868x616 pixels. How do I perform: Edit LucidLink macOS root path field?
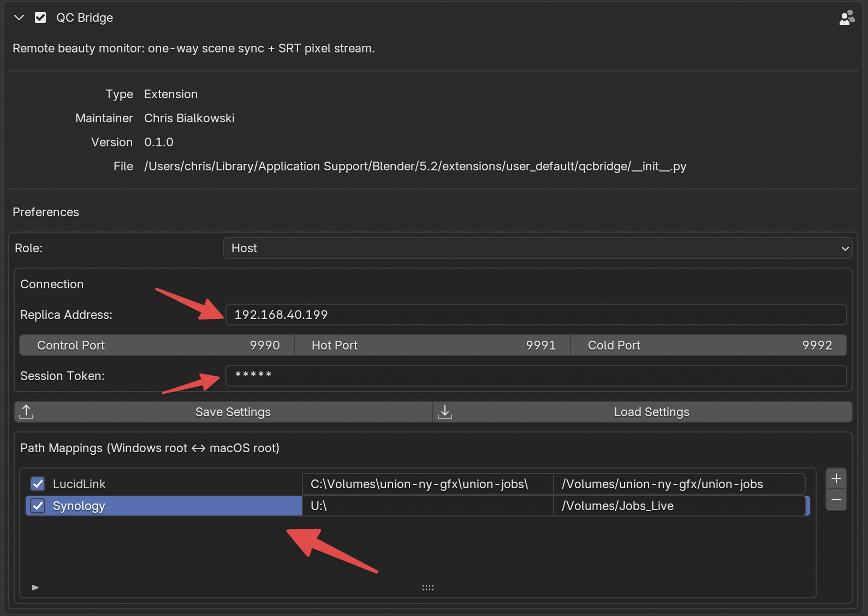pyautogui.click(x=680, y=484)
